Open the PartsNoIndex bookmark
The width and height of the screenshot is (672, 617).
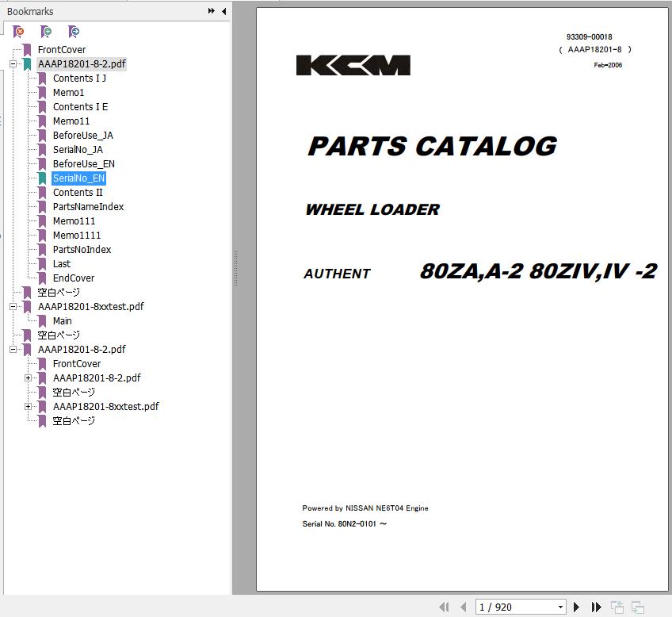[82, 250]
